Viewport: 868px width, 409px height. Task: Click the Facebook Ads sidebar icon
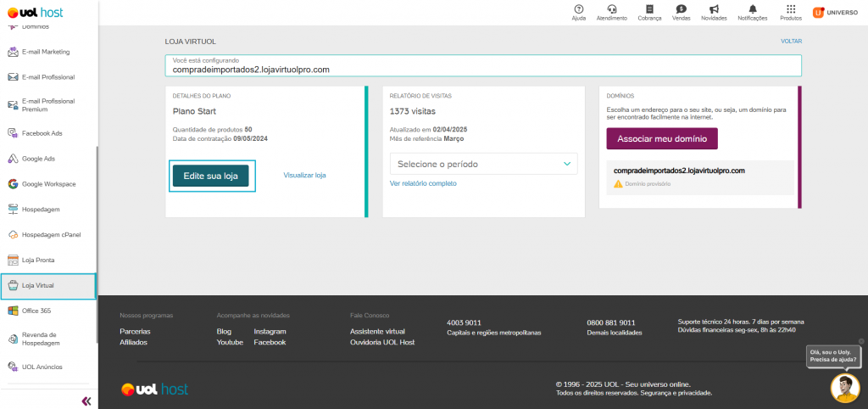pyautogui.click(x=13, y=133)
